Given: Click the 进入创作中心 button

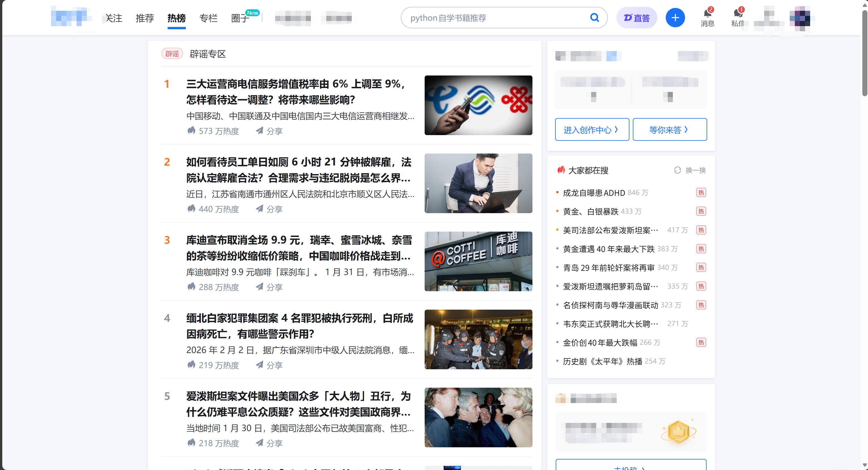Looking at the screenshot, I should tap(592, 129).
